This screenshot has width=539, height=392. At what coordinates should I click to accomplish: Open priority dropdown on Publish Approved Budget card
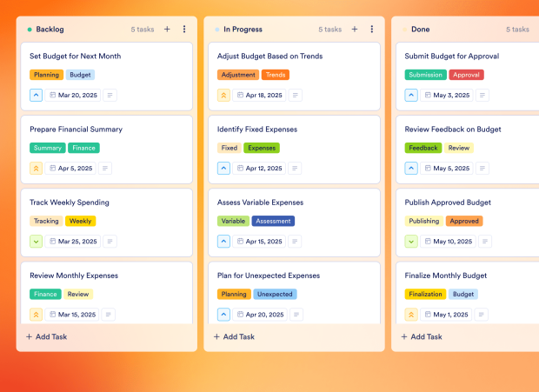[x=411, y=242]
